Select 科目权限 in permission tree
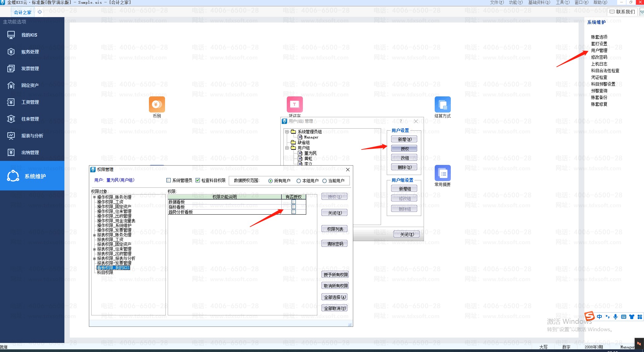 click(x=105, y=273)
